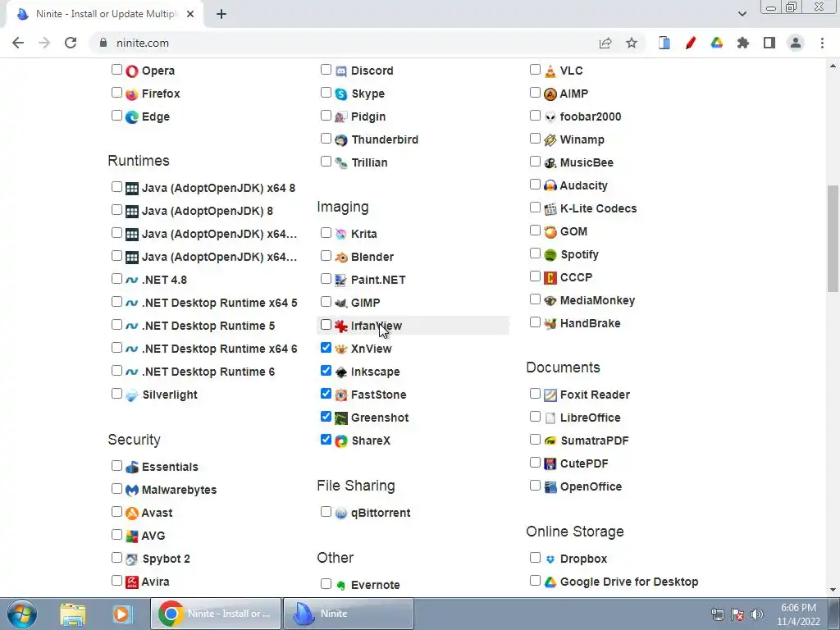Check the LibreOffice checkbox

pos(535,417)
